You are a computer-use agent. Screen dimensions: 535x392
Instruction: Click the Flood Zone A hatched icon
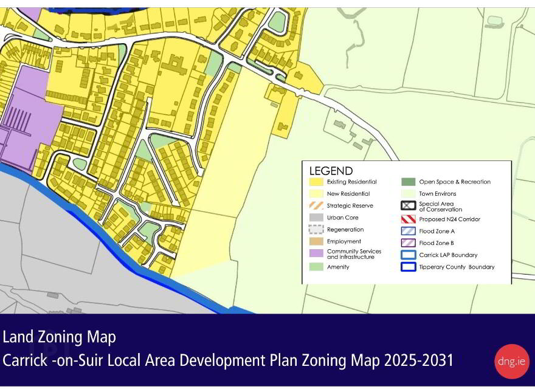pyautogui.click(x=408, y=231)
